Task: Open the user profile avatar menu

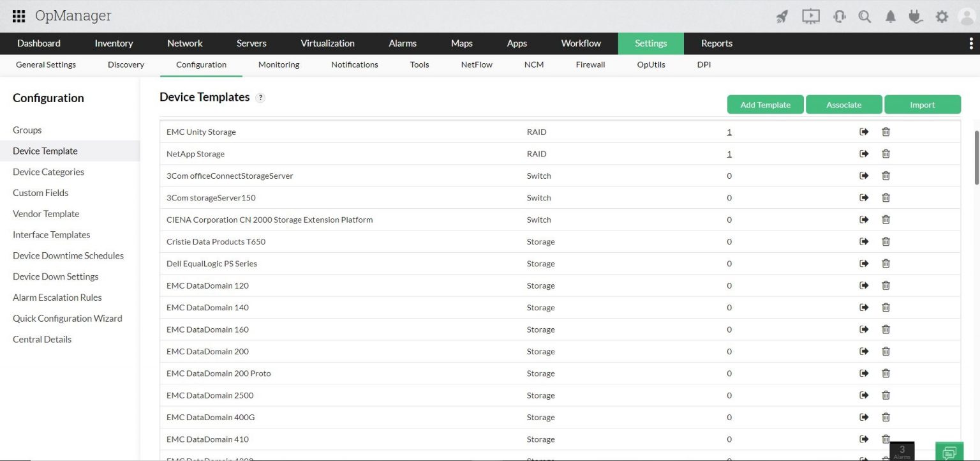Action: 967,17
